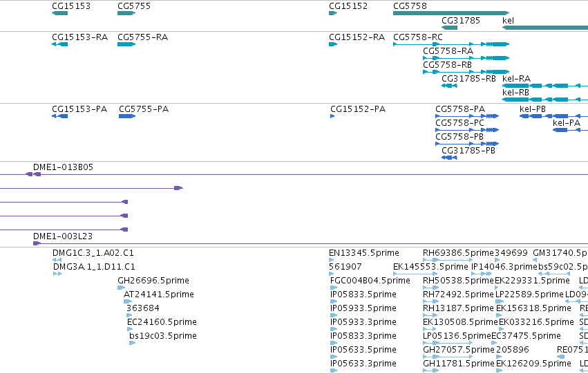Screen dimensions: 588x374
Task: Select the CG5758-PC protein label
Action: point(459,123)
